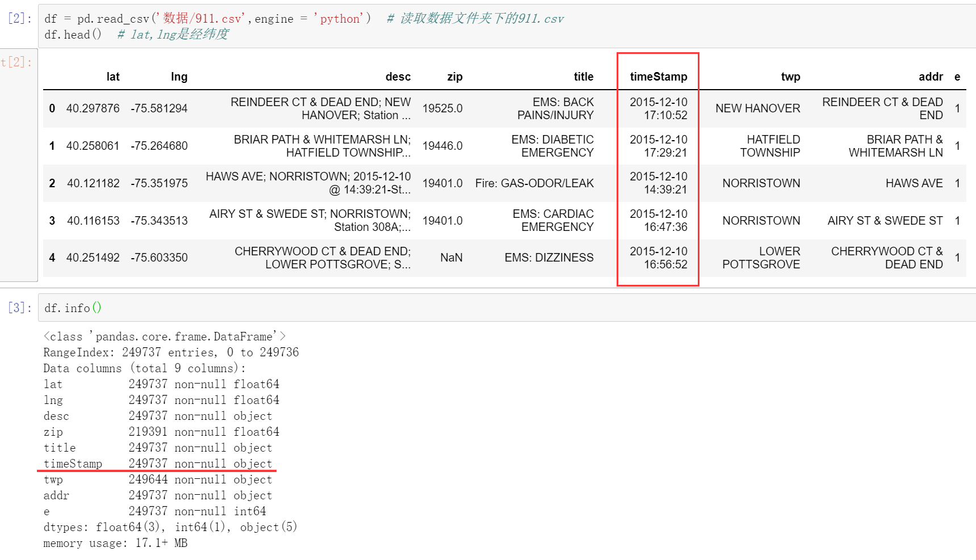Select the 'timeStamp' column header
976x560 pixels.
pyautogui.click(x=659, y=77)
